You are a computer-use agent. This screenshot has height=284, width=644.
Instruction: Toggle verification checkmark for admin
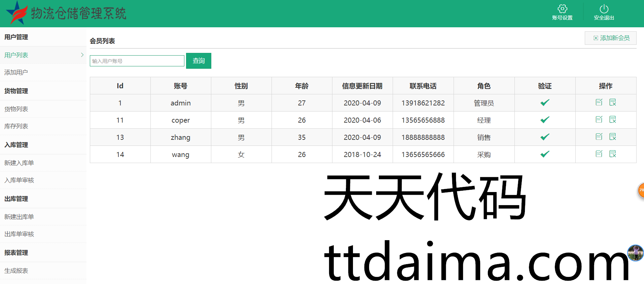coord(545,102)
